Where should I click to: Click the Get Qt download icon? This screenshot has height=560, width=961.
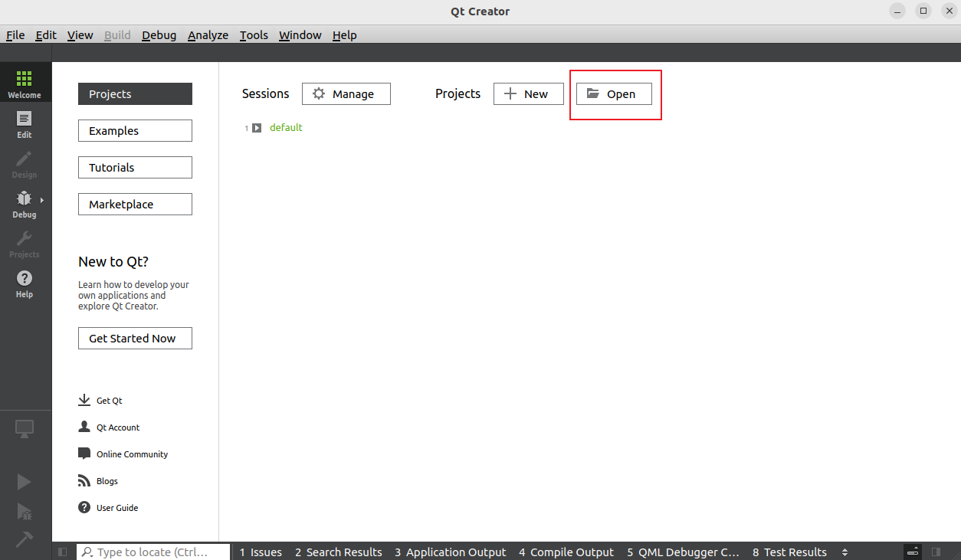point(84,400)
